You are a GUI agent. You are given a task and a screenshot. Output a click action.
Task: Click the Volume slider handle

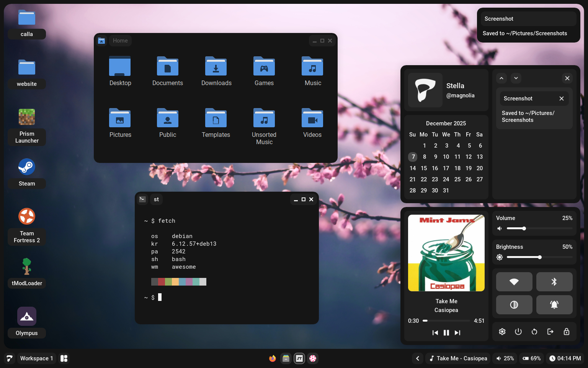(524, 228)
